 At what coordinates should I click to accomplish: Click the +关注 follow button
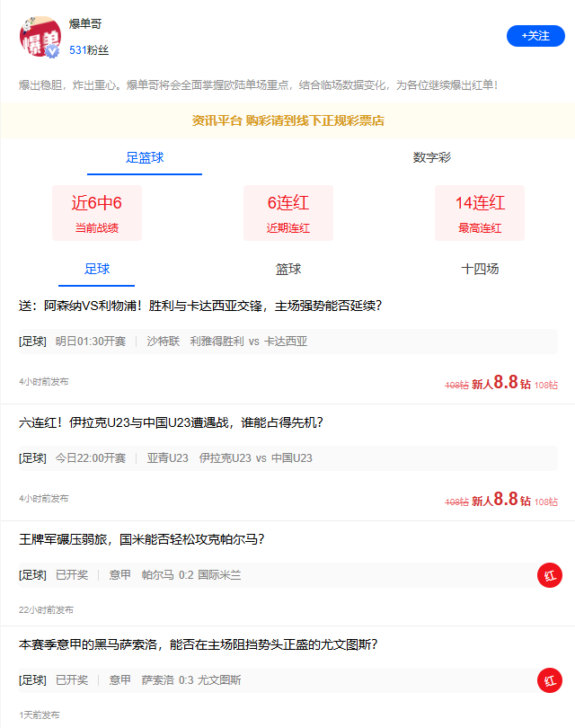point(535,36)
